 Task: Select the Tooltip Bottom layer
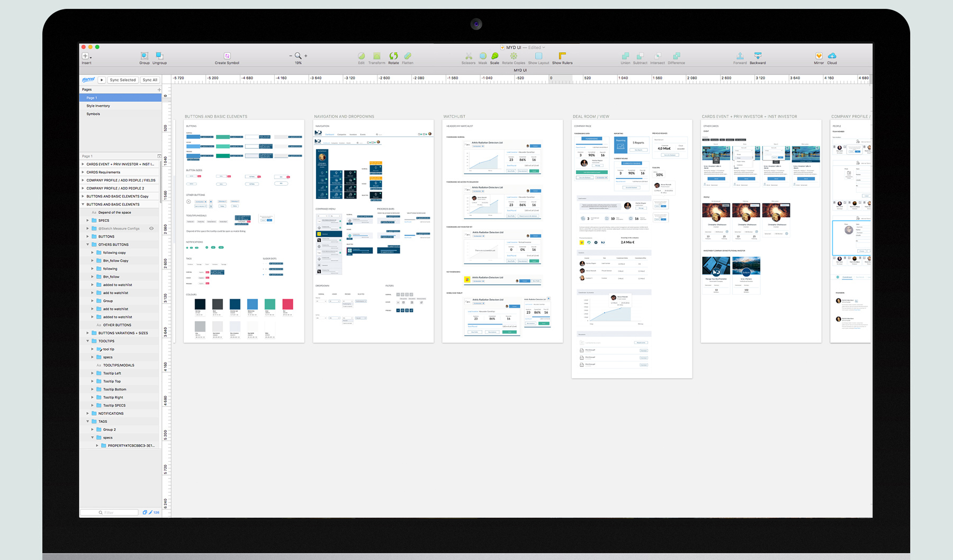[x=114, y=389]
